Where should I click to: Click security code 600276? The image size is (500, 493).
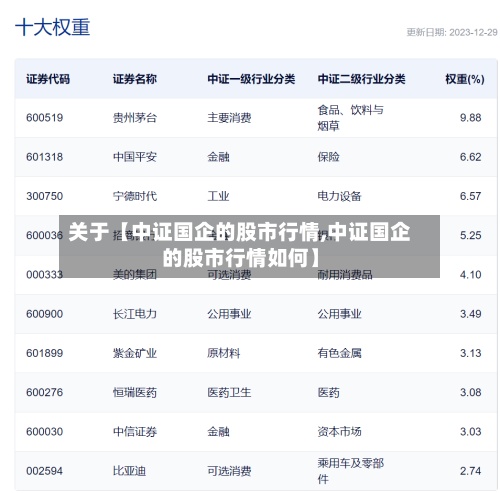tap(45, 392)
